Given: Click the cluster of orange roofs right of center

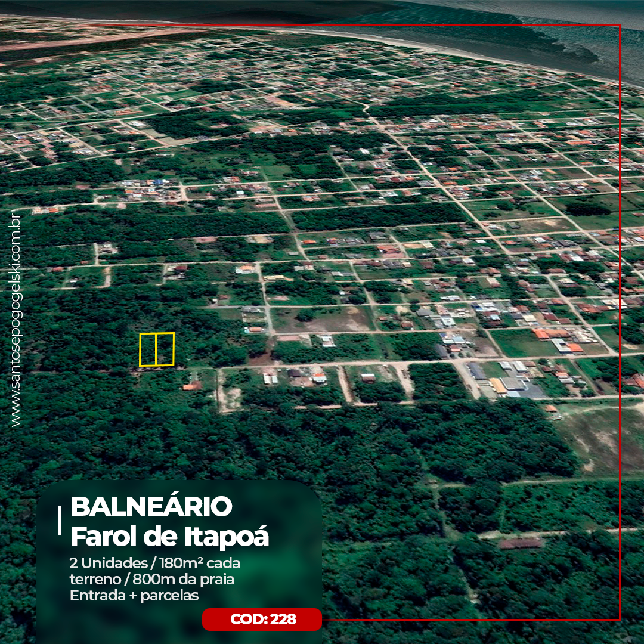Looking at the screenshot, I should [558, 334].
